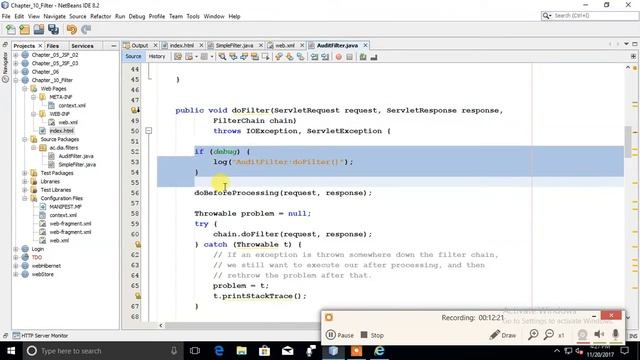Click the New File toolbar icon
The width and height of the screenshot is (640, 360).
(x=11, y=29)
